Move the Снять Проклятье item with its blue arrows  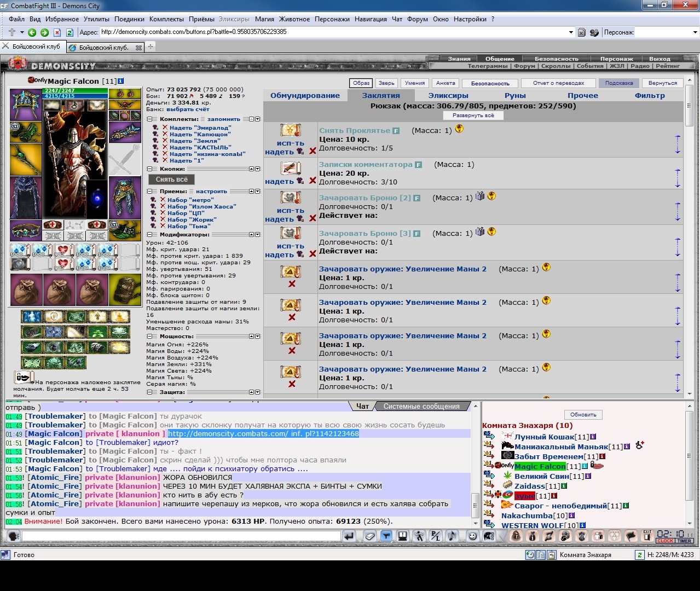(678, 144)
